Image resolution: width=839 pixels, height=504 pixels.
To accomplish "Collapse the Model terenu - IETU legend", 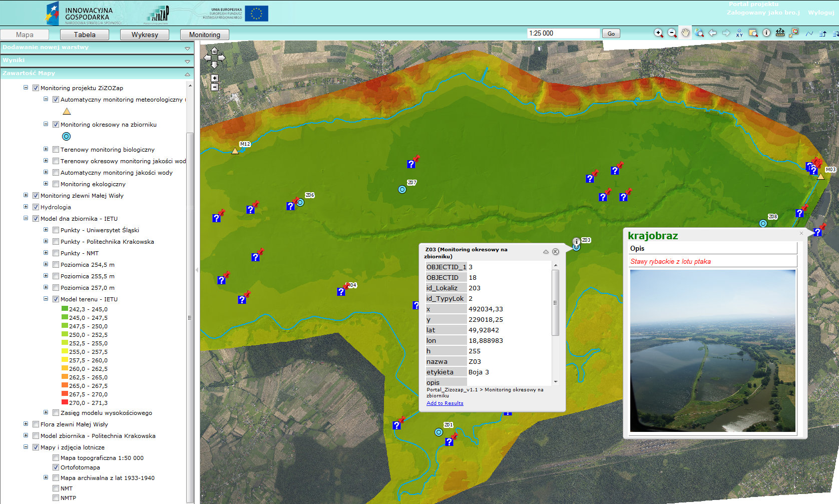I will [46, 299].
